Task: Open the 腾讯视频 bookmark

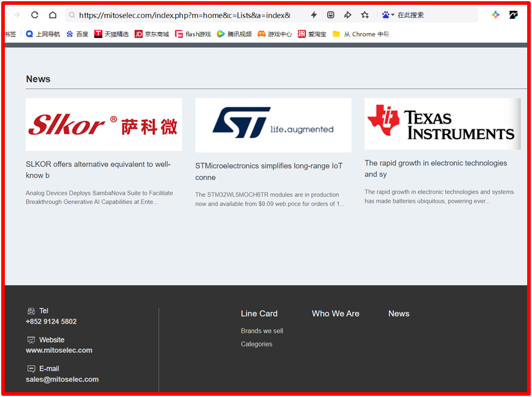Action: point(234,34)
